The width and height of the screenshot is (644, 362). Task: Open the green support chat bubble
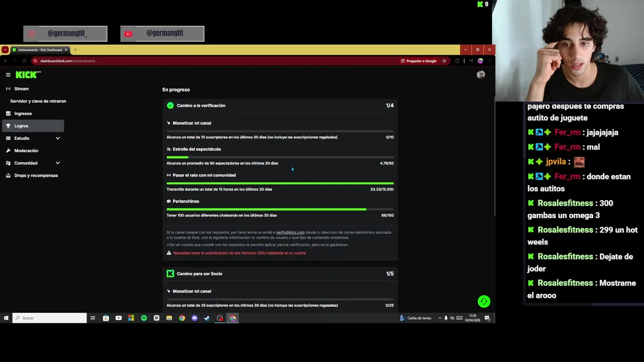(x=484, y=301)
